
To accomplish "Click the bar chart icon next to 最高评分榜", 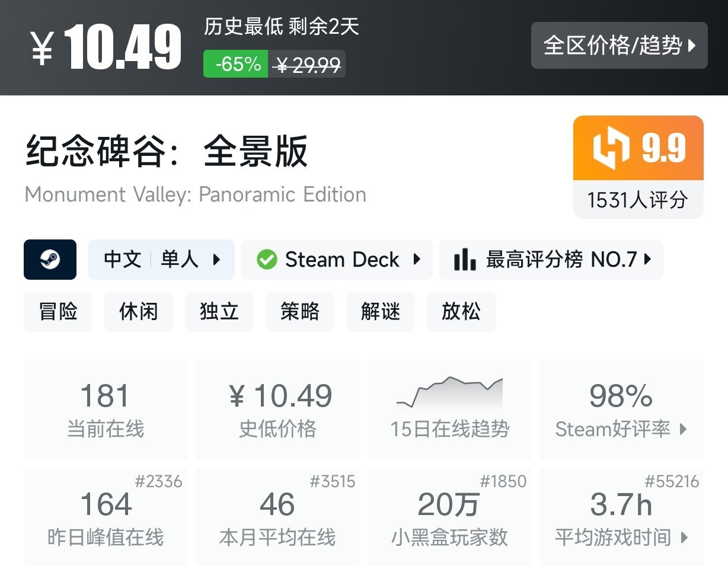I will tap(465, 259).
